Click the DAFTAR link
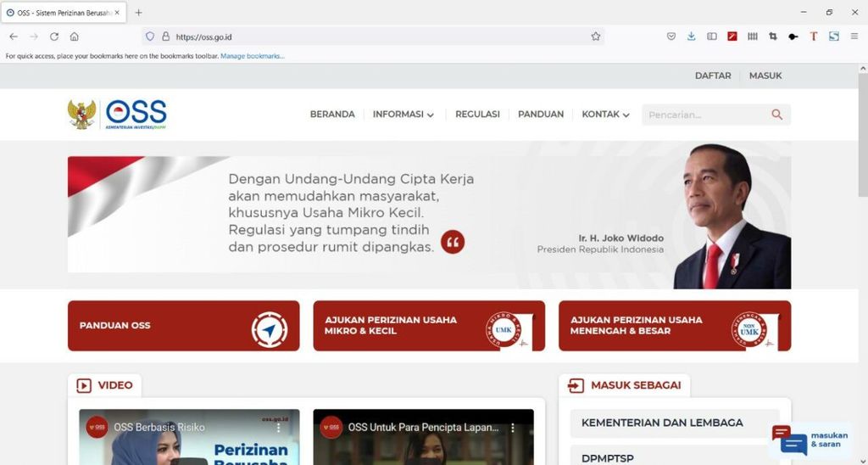The height and width of the screenshot is (465, 868). click(713, 76)
